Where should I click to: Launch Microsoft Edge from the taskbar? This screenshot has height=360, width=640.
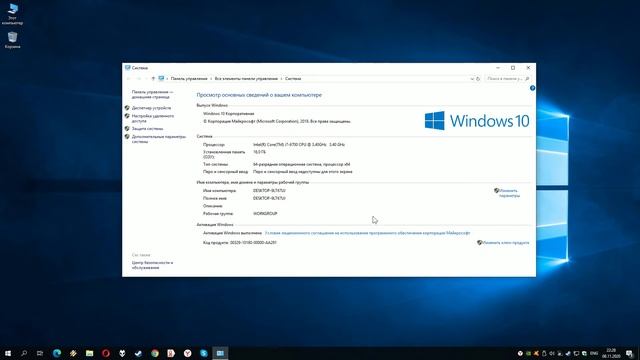pos(57,353)
